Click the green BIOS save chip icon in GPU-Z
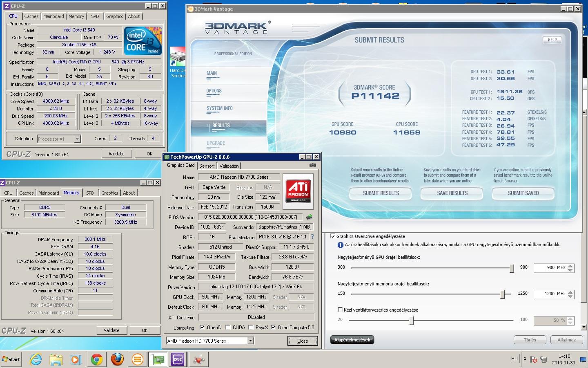The image size is (588, 368). 309,217
